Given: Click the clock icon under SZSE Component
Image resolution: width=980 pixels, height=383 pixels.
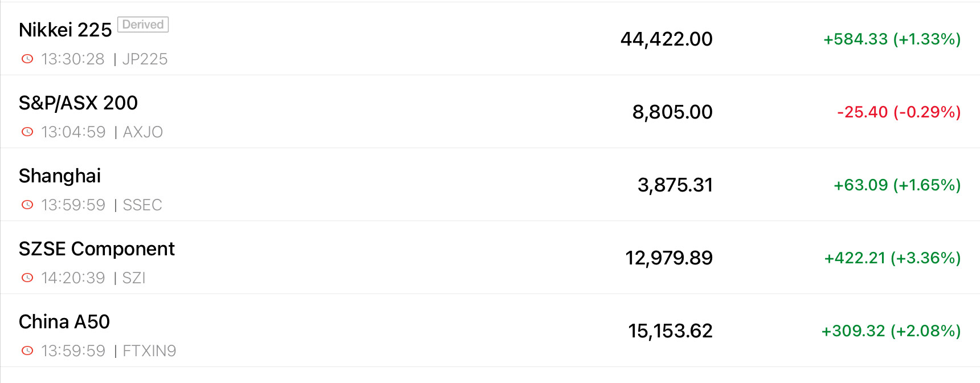Looking at the screenshot, I should (27, 278).
